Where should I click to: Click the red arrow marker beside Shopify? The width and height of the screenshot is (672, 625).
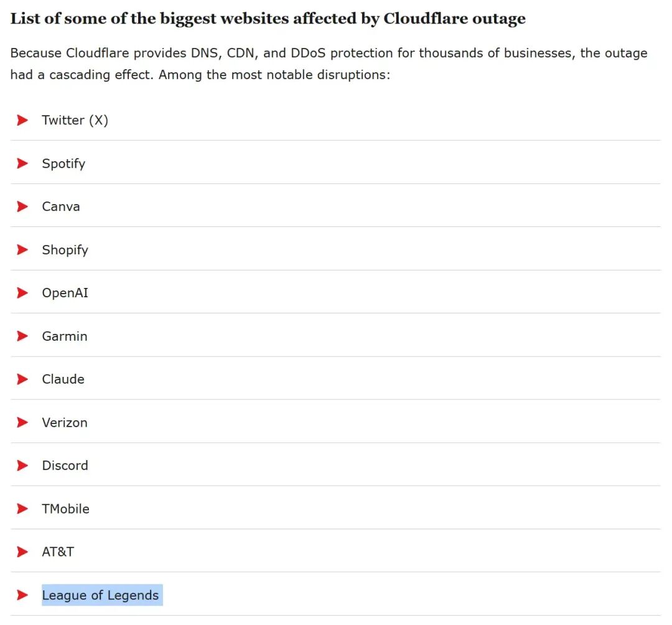22,250
